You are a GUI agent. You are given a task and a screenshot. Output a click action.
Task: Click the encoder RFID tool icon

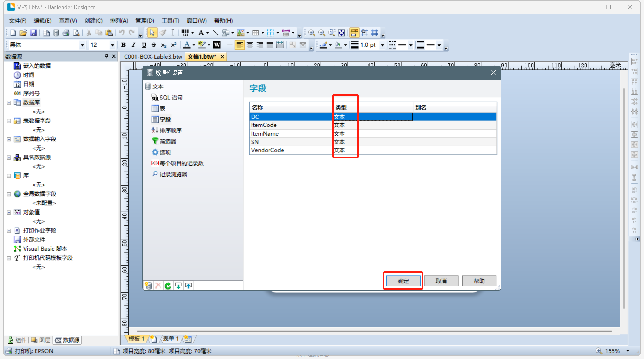[x=286, y=33]
